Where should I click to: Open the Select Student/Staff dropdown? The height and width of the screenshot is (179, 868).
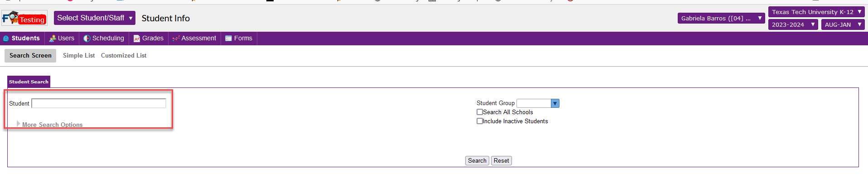coord(95,18)
